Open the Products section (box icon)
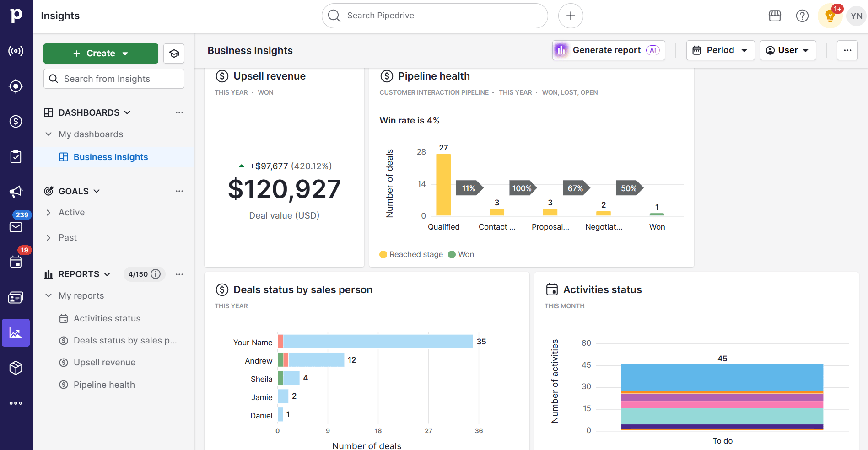The height and width of the screenshot is (450, 868). point(16,368)
